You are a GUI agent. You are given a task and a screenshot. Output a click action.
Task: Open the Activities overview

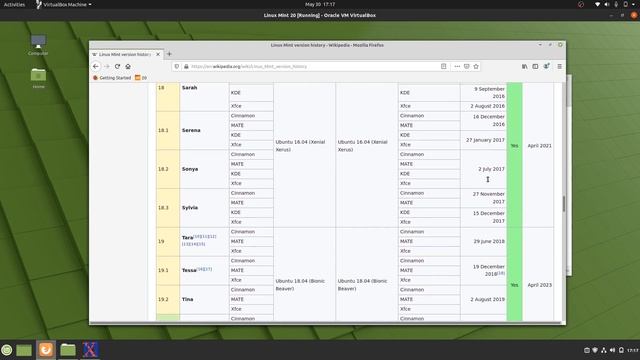[x=14, y=4]
